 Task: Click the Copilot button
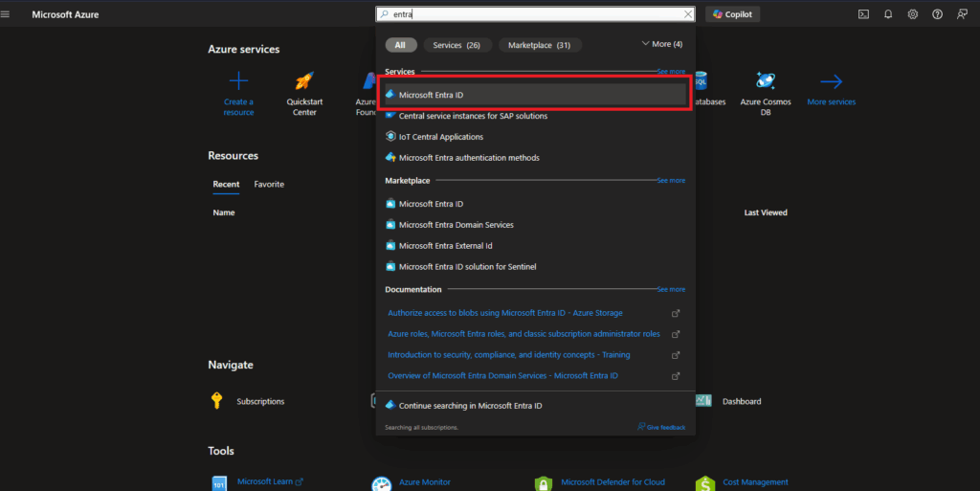(x=732, y=14)
